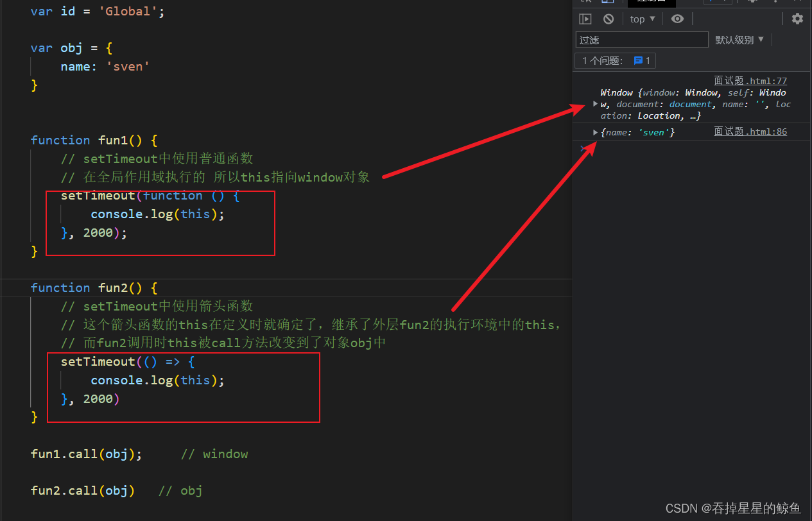Click the line 'var obj = {'
Viewport: 812px width, 521px height.
click(71, 48)
